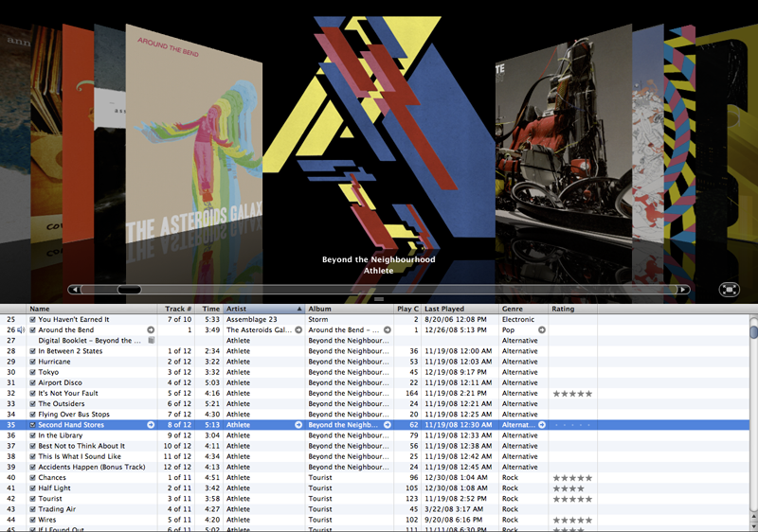Viewport: 758px width, 532px height.
Task: Uncheck the Half Light checkbox
Action: [x=33, y=488]
